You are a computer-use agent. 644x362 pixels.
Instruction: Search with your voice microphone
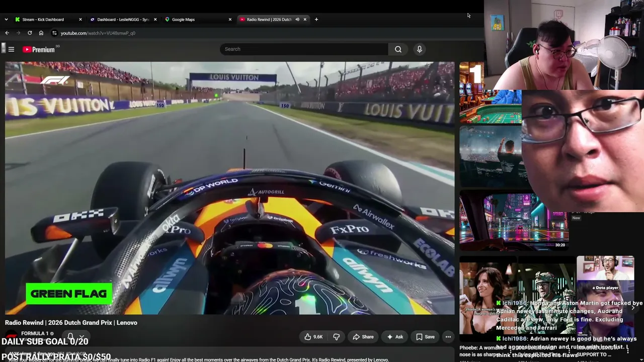point(419,49)
